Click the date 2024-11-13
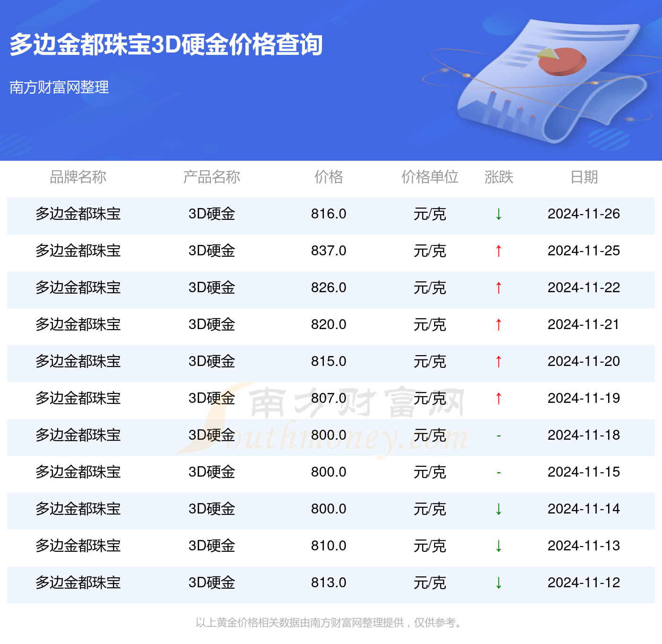 tap(584, 546)
